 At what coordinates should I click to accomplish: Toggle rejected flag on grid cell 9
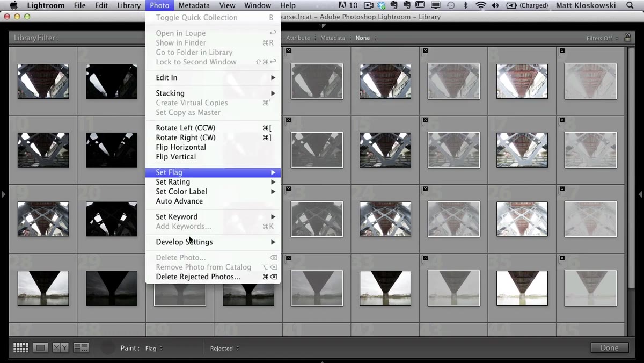(x=562, y=51)
